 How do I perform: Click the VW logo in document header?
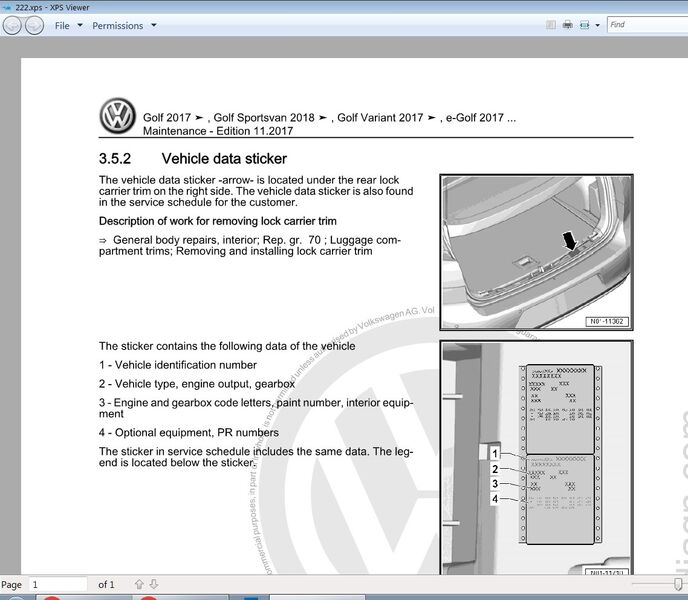(118, 116)
